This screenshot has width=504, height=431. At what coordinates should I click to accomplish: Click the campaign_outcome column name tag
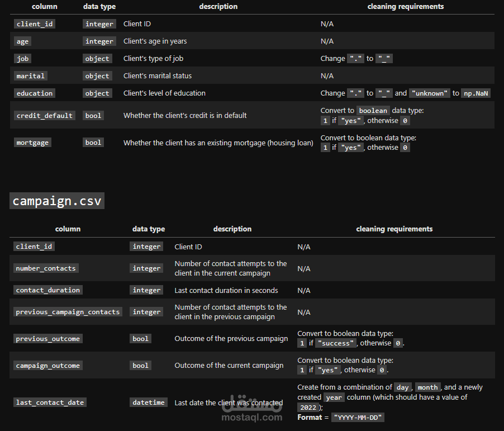coord(48,366)
